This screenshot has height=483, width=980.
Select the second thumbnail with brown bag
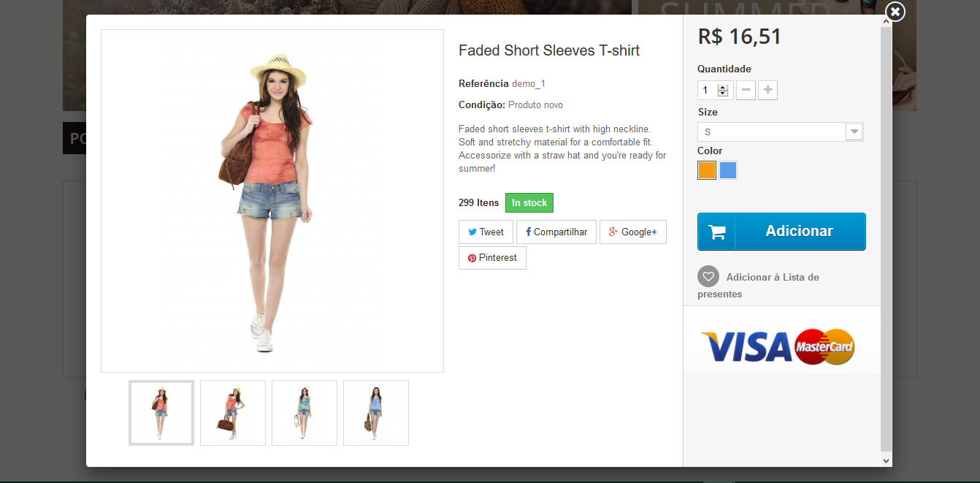point(233,413)
